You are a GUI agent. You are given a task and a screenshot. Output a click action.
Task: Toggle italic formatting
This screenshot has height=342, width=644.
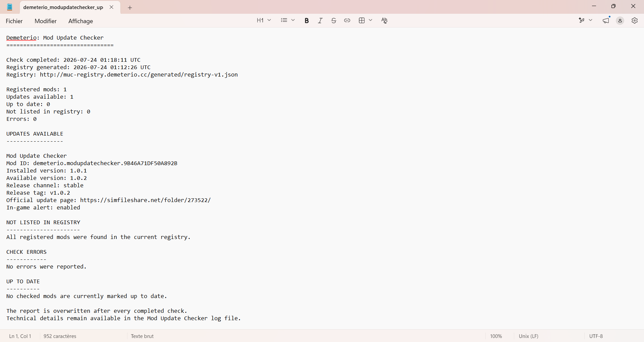(320, 20)
